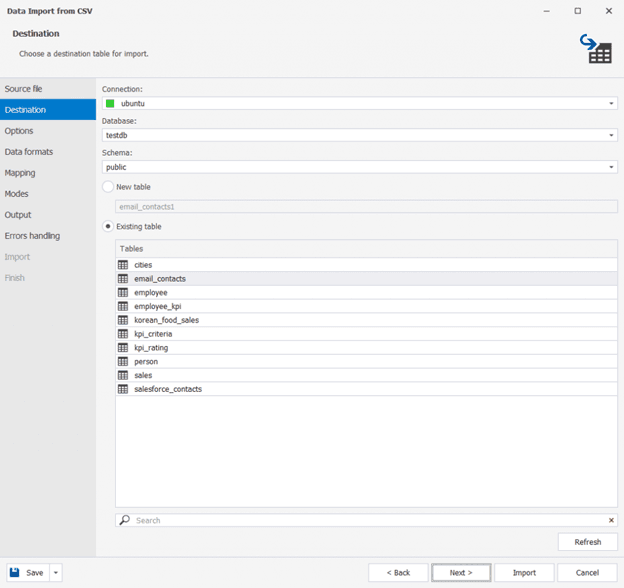Expand the Schema dropdown
Viewport: 624px width, 588px height.
(611, 168)
